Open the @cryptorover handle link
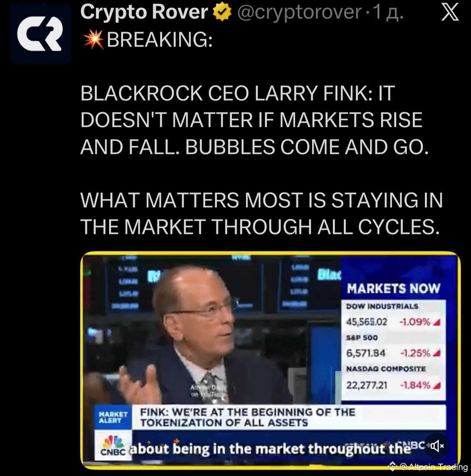Viewport: 471px width, 476px height. click(x=299, y=12)
